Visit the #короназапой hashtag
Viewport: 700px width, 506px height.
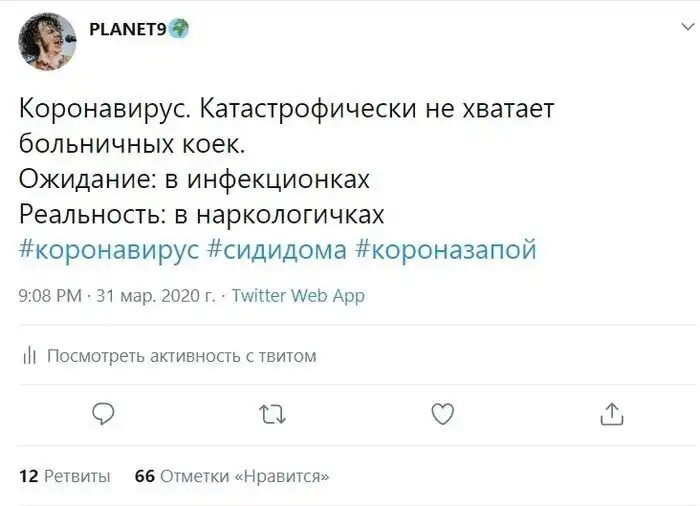coord(445,250)
